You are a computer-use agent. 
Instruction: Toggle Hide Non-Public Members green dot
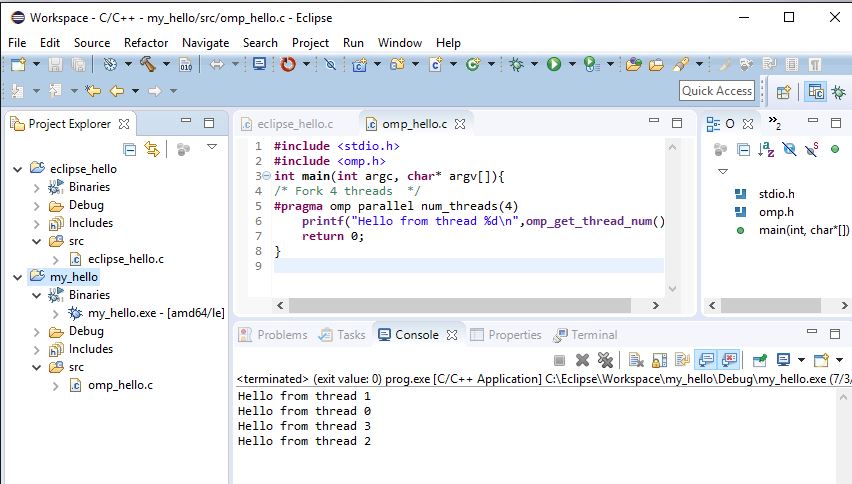835,149
